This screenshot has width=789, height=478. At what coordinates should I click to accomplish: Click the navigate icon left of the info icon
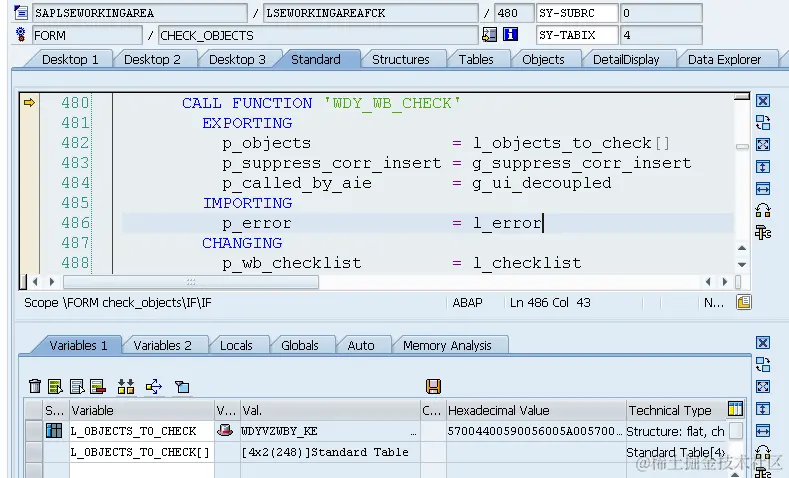[489, 34]
